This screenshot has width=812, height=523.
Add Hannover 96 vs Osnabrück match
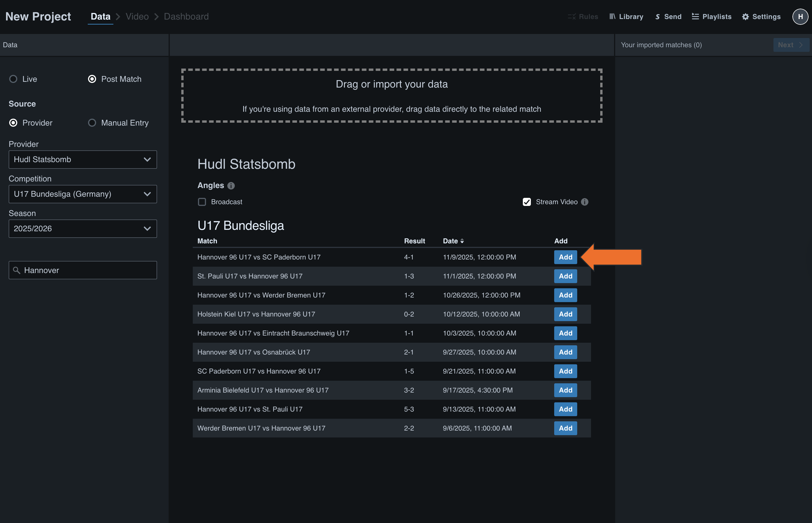coord(565,353)
